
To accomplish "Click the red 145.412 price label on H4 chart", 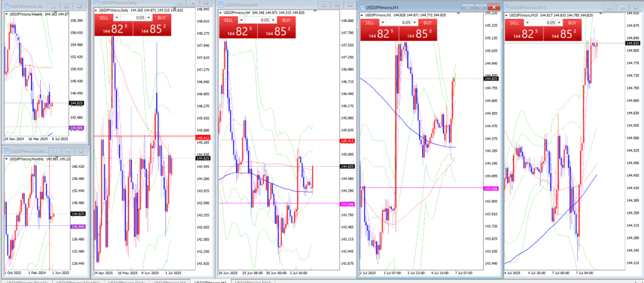I will tap(347, 141).
